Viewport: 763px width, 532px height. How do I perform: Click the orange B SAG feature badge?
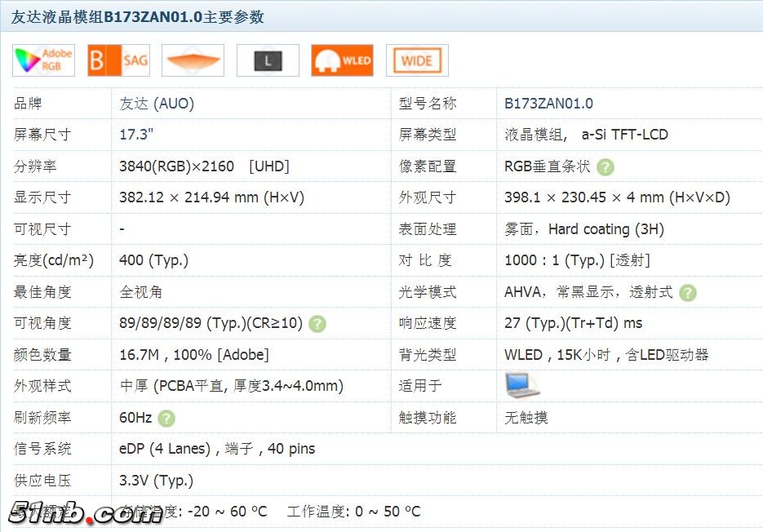(118, 60)
